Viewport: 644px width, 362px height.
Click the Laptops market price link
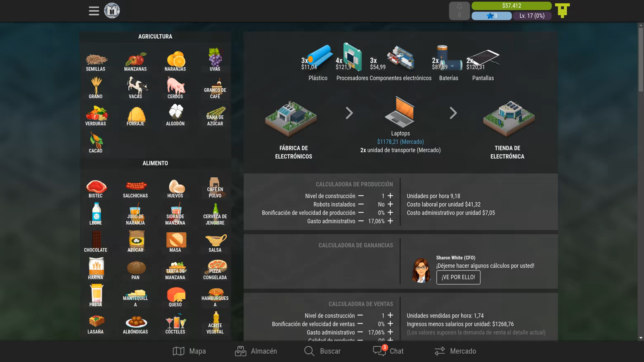[x=400, y=142]
